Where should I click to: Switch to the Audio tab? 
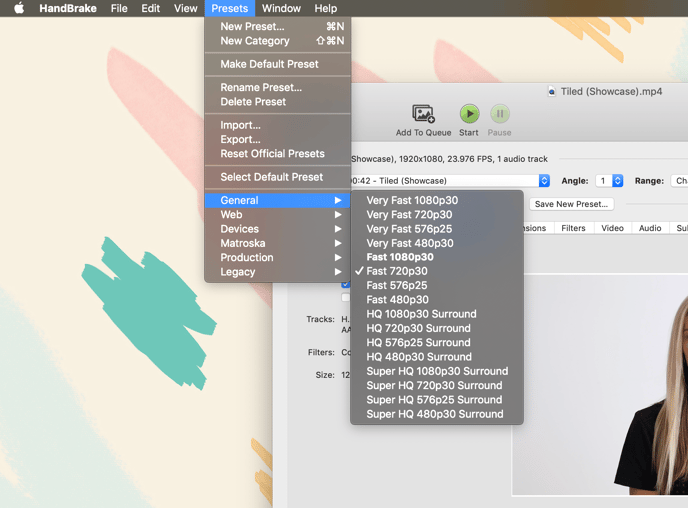650,228
